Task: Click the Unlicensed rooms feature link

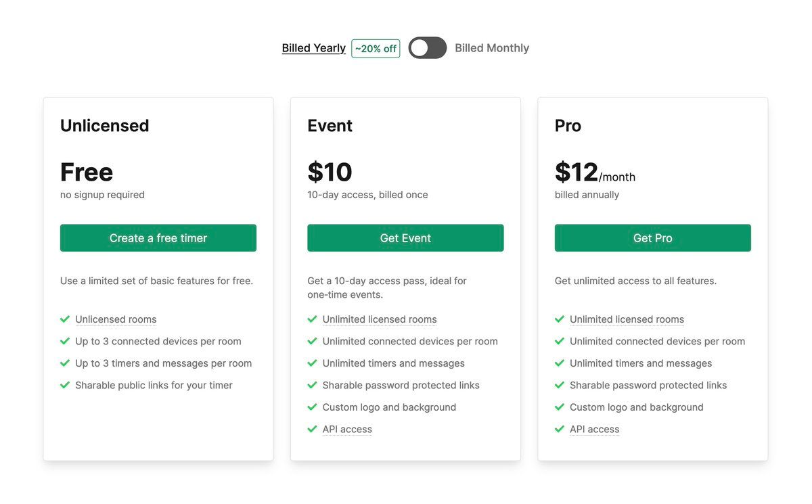Action: (x=116, y=319)
